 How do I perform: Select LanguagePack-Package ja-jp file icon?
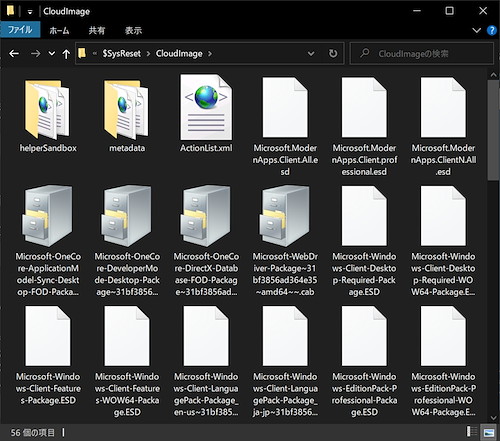(x=285, y=336)
